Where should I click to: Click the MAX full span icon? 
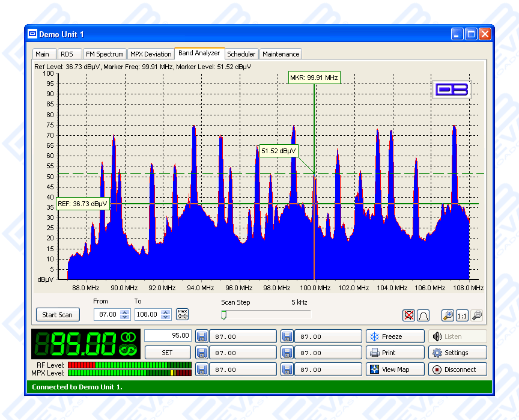(x=183, y=314)
